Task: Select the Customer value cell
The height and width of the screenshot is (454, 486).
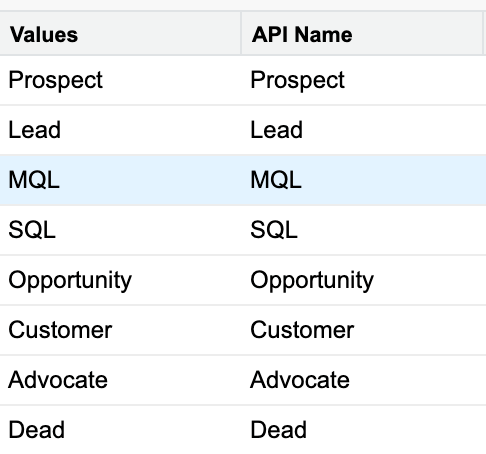Action: point(120,330)
